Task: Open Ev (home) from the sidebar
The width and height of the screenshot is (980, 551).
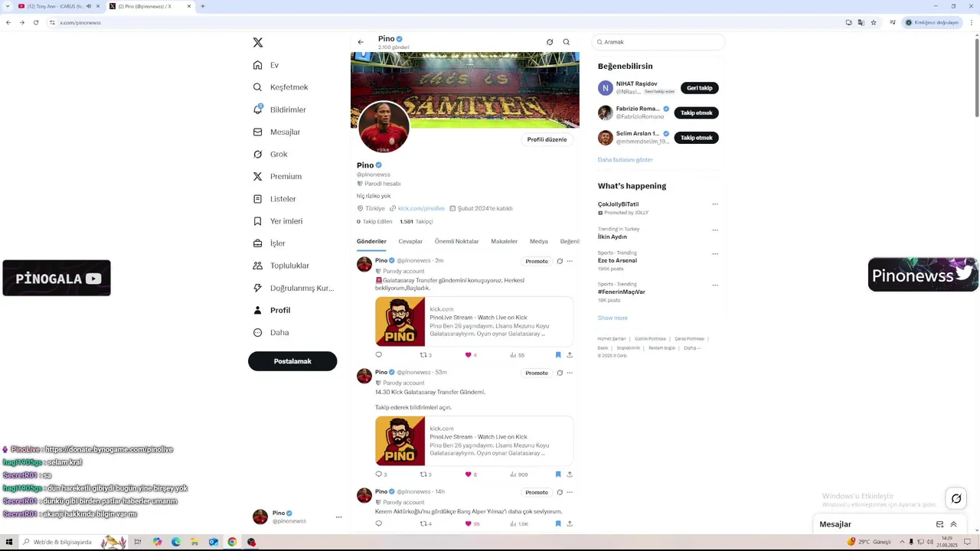Action: (266, 65)
